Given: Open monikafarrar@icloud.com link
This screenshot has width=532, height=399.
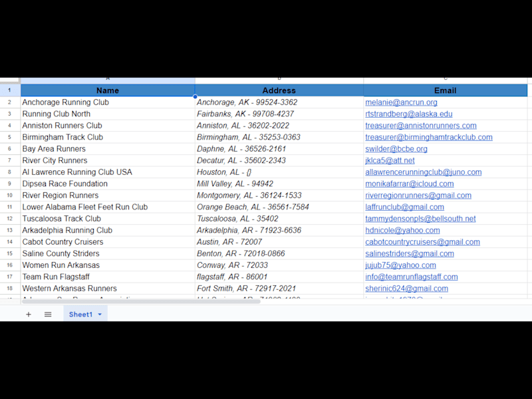Looking at the screenshot, I should coord(410,184).
